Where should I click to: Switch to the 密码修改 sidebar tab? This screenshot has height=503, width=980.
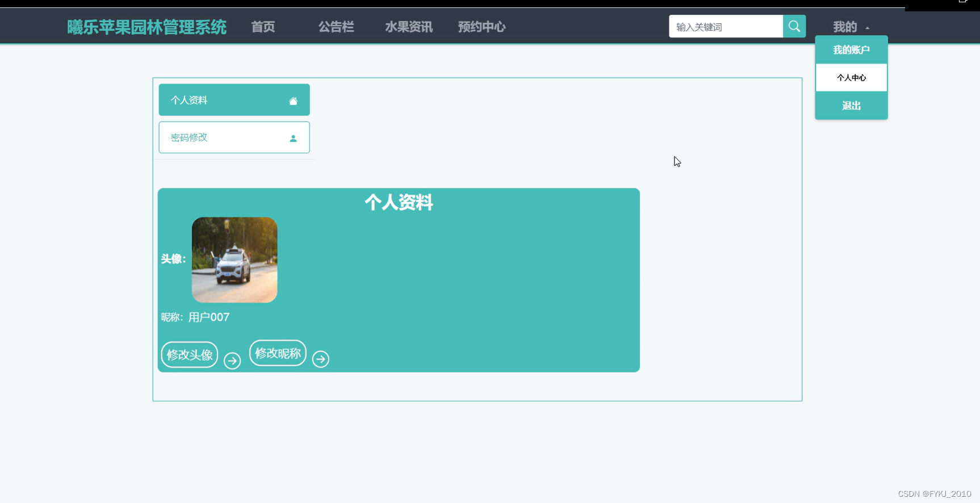point(234,137)
